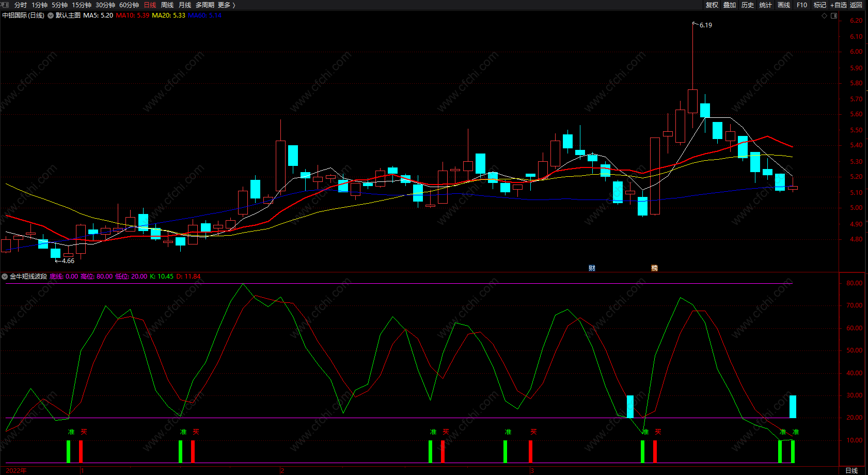Click the 榜 ranking marker icon
Viewport: 868px width, 475px height.
pyautogui.click(x=654, y=268)
